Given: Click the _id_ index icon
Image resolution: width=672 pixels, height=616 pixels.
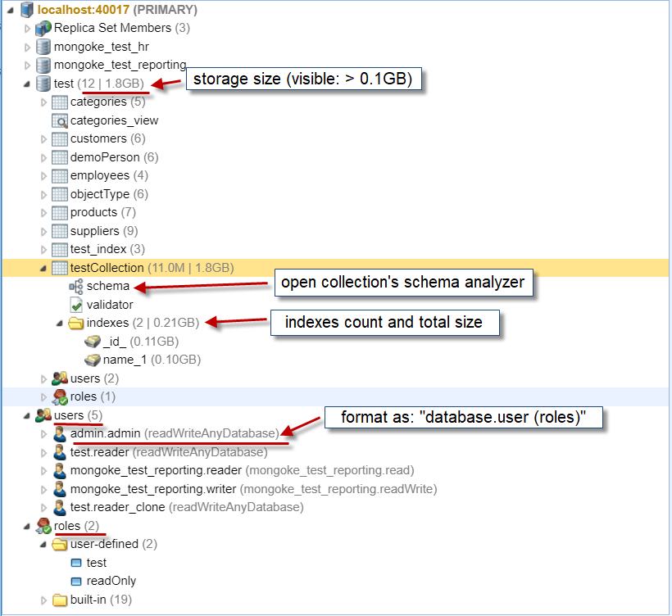Looking at the screenshot, I should [x=93, y=342].
